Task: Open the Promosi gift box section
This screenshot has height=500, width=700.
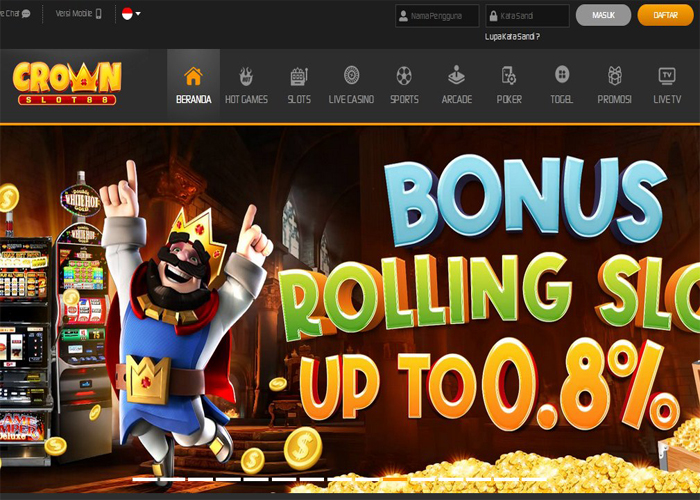Action: (614, 85)
